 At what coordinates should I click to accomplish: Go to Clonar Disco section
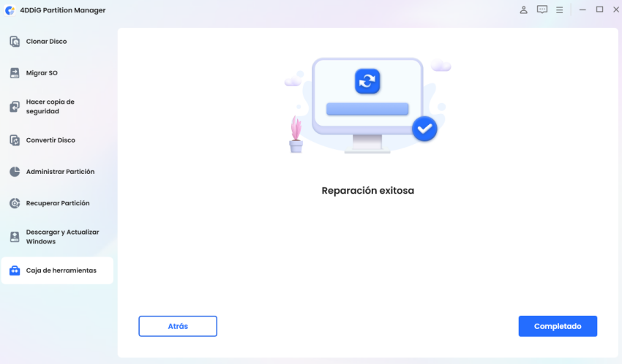point(46,41)
